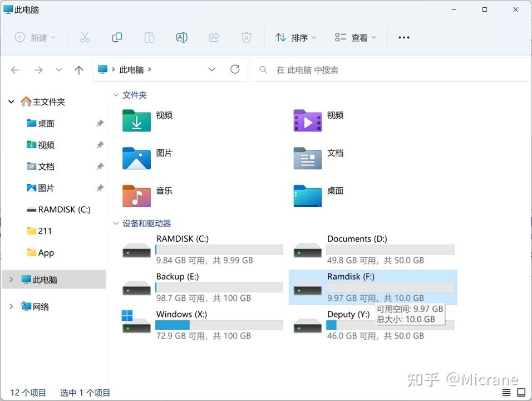The image size is (532, 401).
Task: Click the pin icon next to 桌面
Action: [x=99, y=124]
